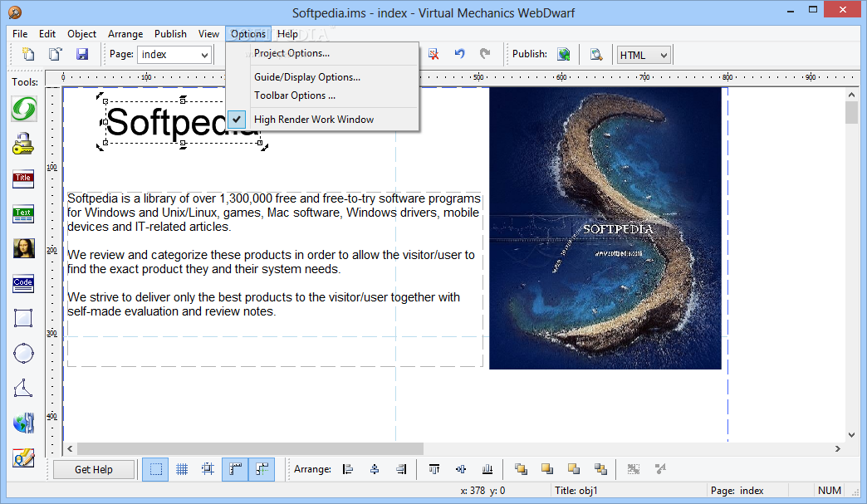Click the align horizontal center Arrange icon
867x504 pixels.
(x=375, y=469)
